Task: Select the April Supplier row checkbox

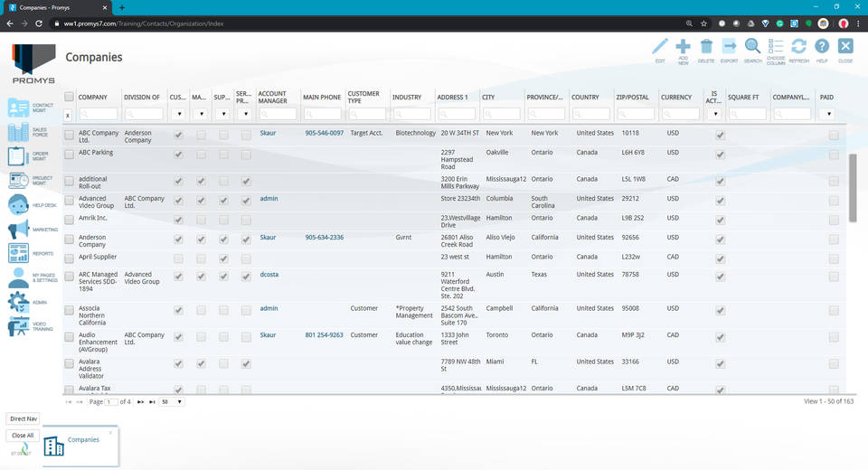Action: tap(69, 258)
